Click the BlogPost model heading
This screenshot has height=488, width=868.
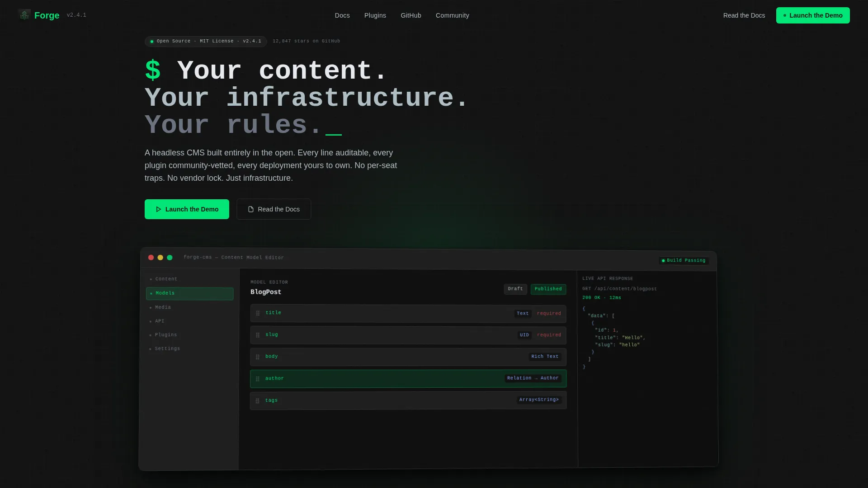pyautogui.click(x=266, y=292)
